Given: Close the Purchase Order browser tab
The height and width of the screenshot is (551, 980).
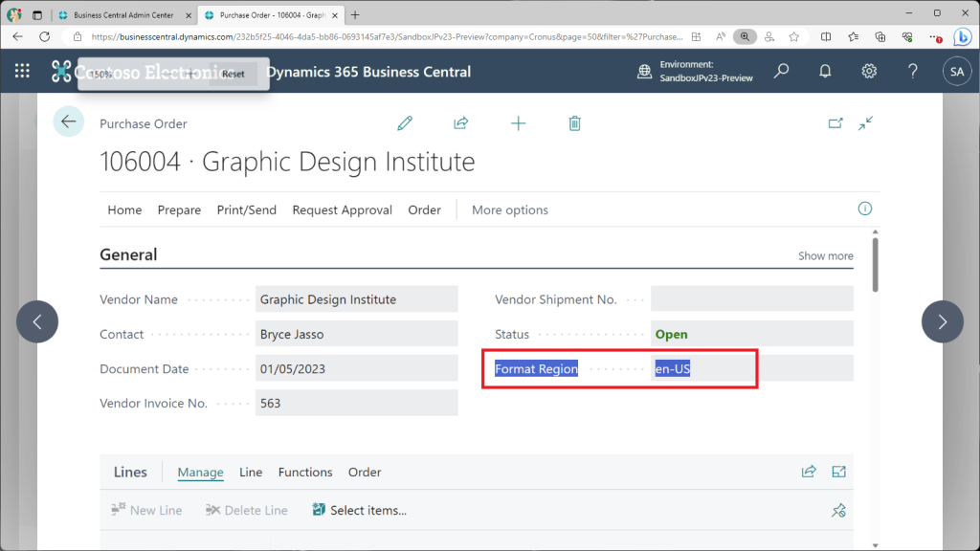Looking at the screenshot, I should click(335, 15).
